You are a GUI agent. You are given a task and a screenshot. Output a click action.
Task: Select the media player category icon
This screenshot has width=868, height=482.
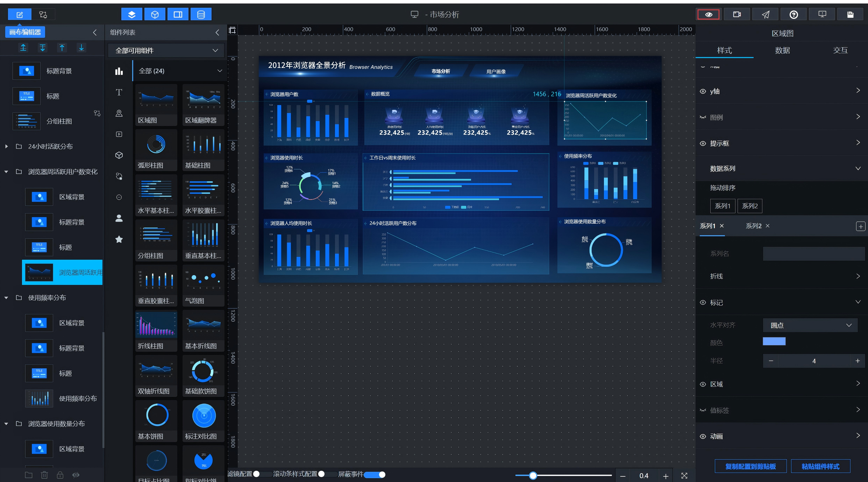[x=119, y=134]
